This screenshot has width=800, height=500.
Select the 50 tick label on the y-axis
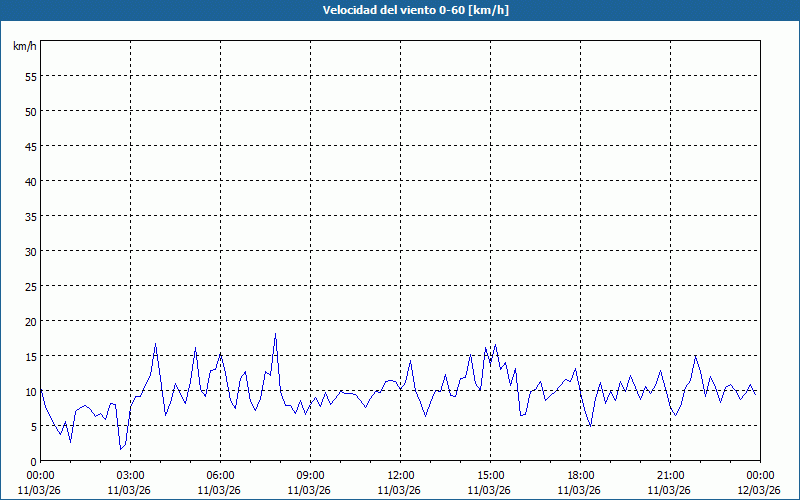click(x=31, y=111)
